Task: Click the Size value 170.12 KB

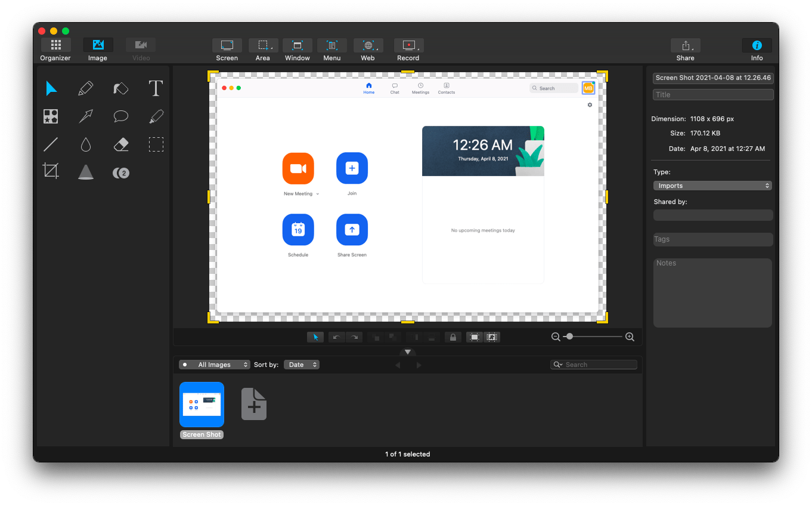Action: 705,134
